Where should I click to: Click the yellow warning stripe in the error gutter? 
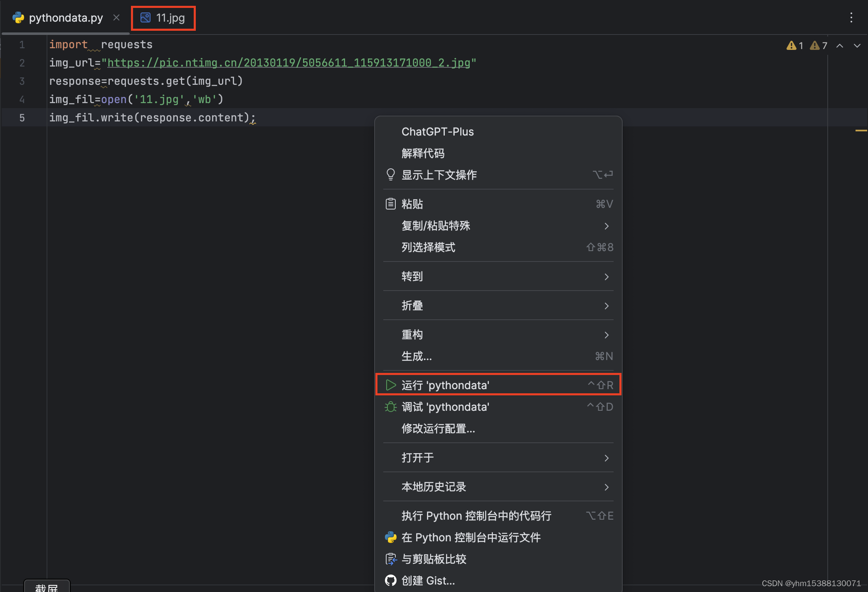pos(861,131)
